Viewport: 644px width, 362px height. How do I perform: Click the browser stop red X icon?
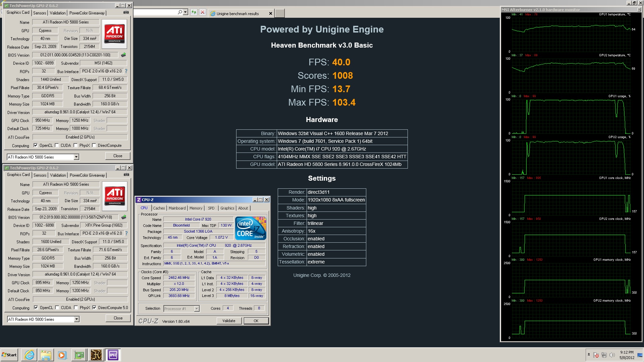point(203,12)
